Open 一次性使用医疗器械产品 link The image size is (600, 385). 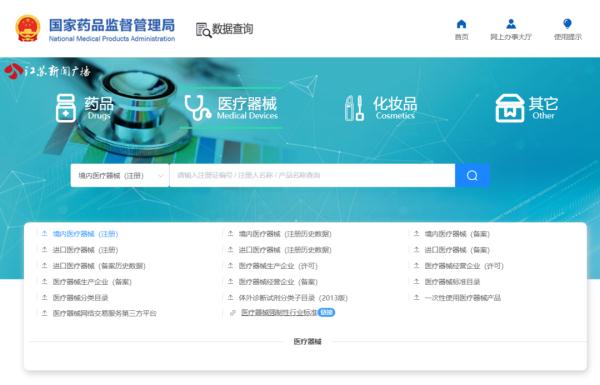(463, 298)
